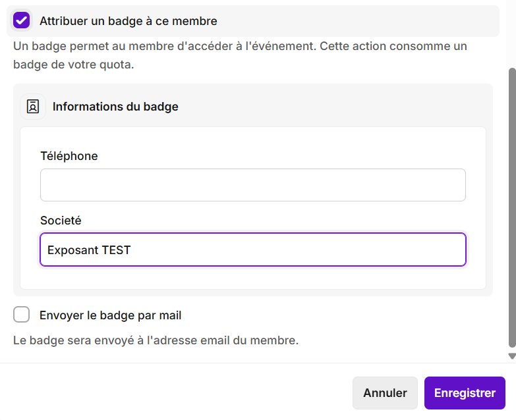
Task: Click the "Téléphone" field label
Action: coord(69,156)
